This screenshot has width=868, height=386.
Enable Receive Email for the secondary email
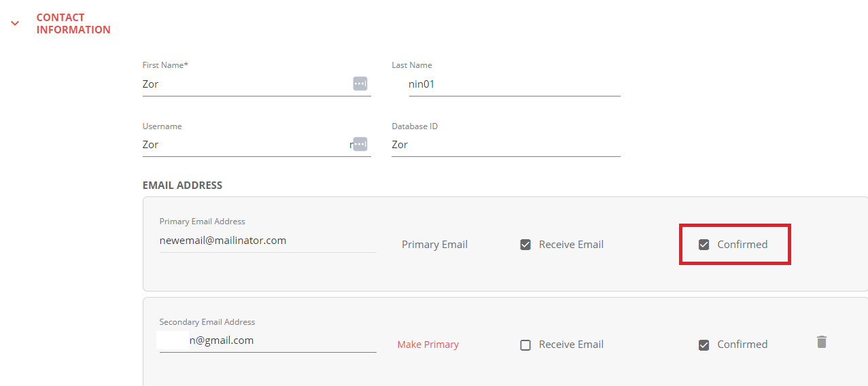[525, 345]
